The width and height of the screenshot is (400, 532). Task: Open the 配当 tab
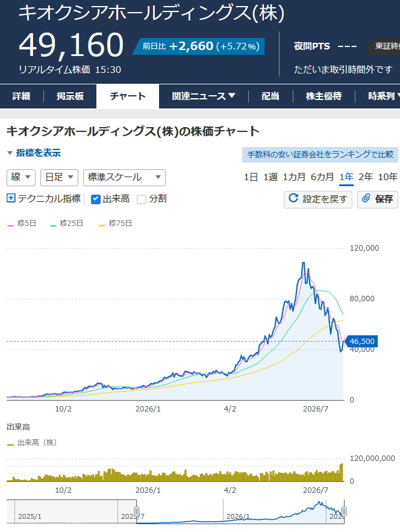pyautogui.click(x=270, y=96)
